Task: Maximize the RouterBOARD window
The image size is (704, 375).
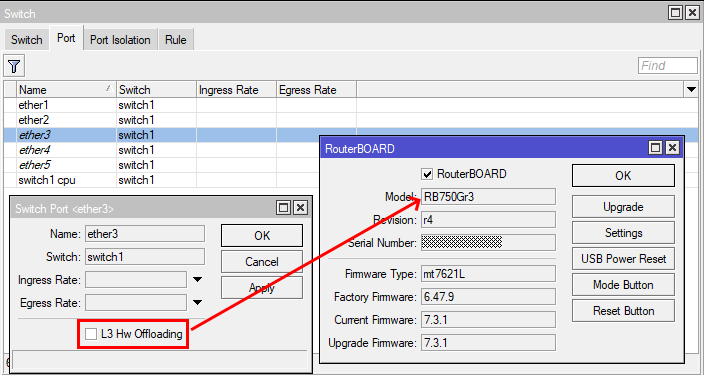Action: click(x=656, y=148)
